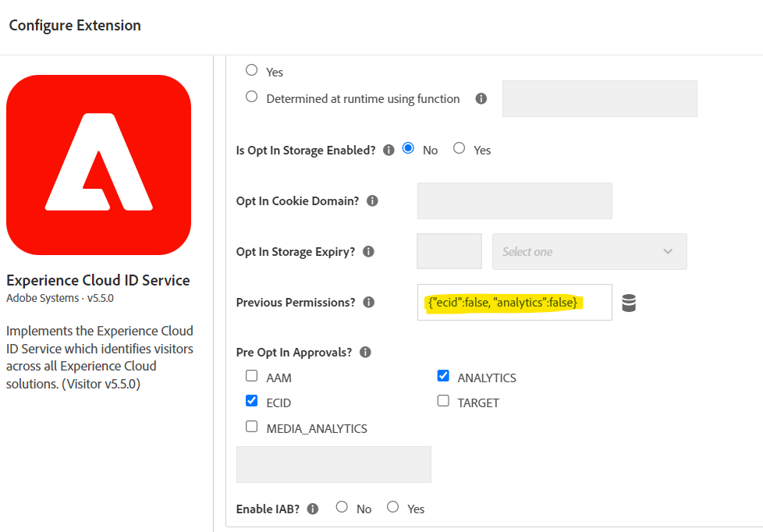
Task: Uncheck the ECID approval checkbox
Action: click(x=251, y=401)
